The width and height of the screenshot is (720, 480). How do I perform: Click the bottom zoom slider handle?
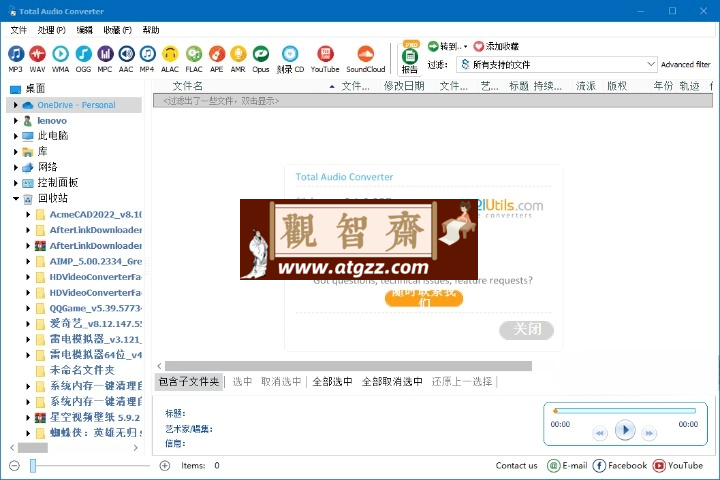(x=33, y=466)
